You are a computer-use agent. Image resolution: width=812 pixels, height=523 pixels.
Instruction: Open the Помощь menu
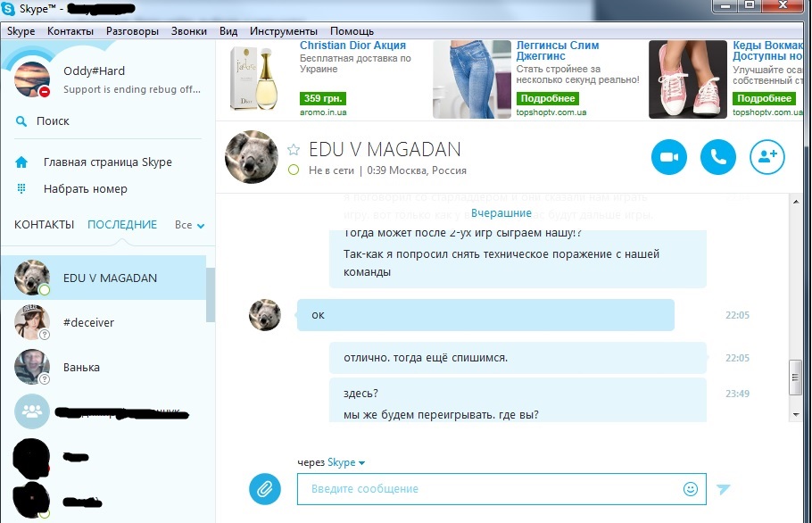pos(352,31)
